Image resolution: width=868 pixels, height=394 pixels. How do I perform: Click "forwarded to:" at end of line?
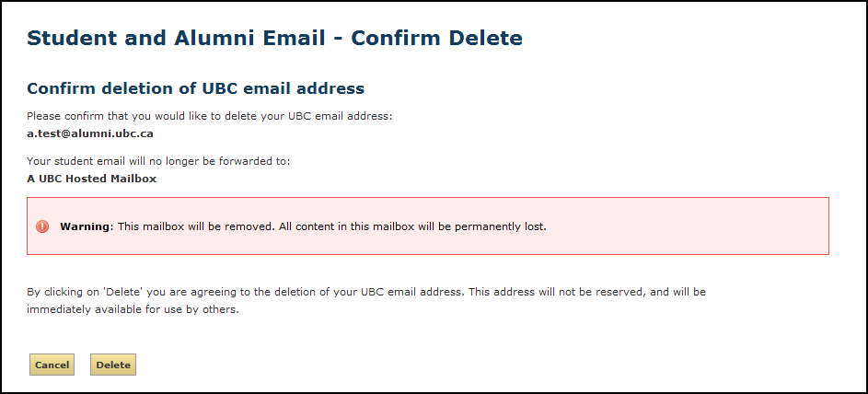pos(260,161)
